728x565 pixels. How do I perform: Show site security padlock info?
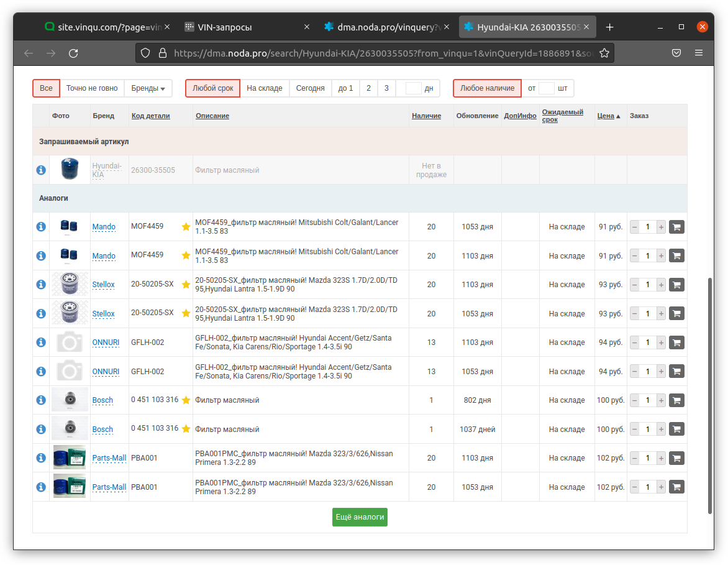tap(163, 53)
